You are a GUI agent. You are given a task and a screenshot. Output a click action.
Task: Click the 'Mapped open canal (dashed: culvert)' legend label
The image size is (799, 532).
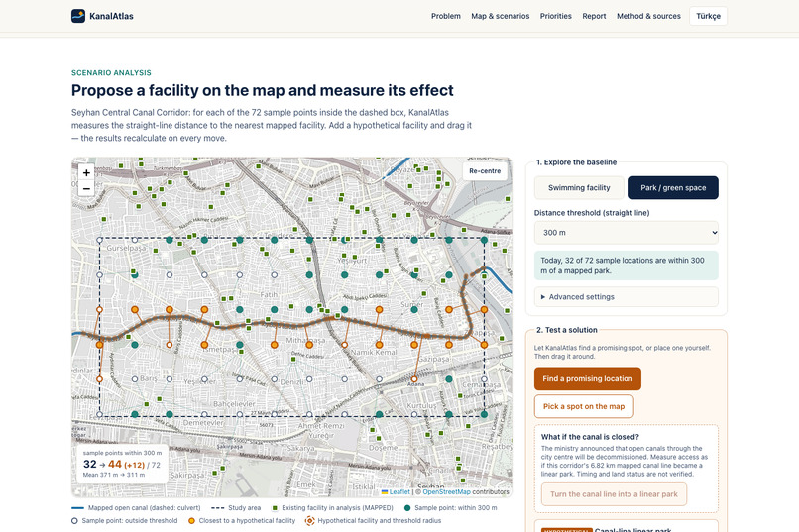144,507
